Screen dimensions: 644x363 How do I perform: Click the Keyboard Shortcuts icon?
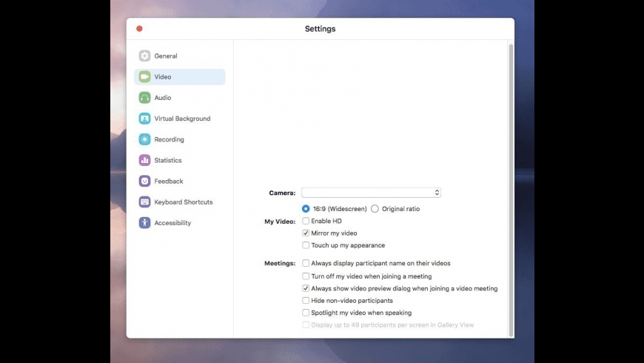point(144,202)
